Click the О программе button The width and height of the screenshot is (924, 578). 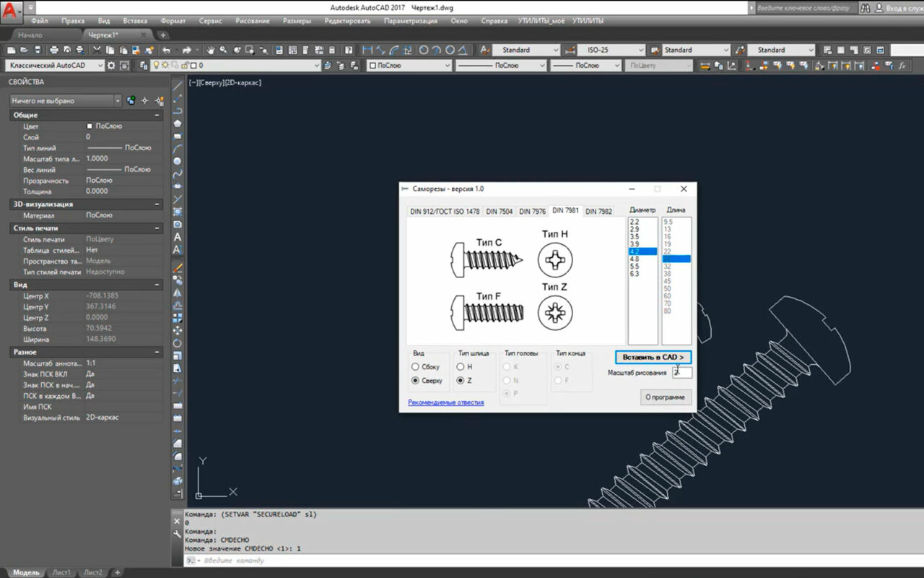[666, 397]
